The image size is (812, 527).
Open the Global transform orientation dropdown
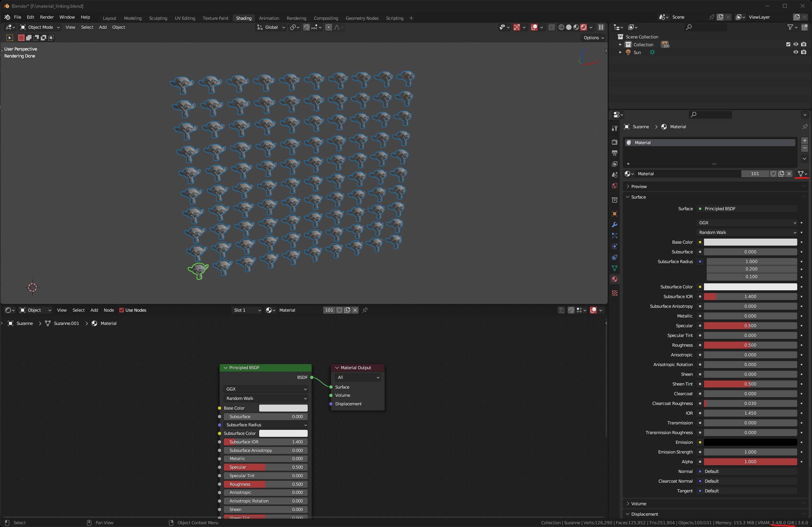[x=271, y=27]
